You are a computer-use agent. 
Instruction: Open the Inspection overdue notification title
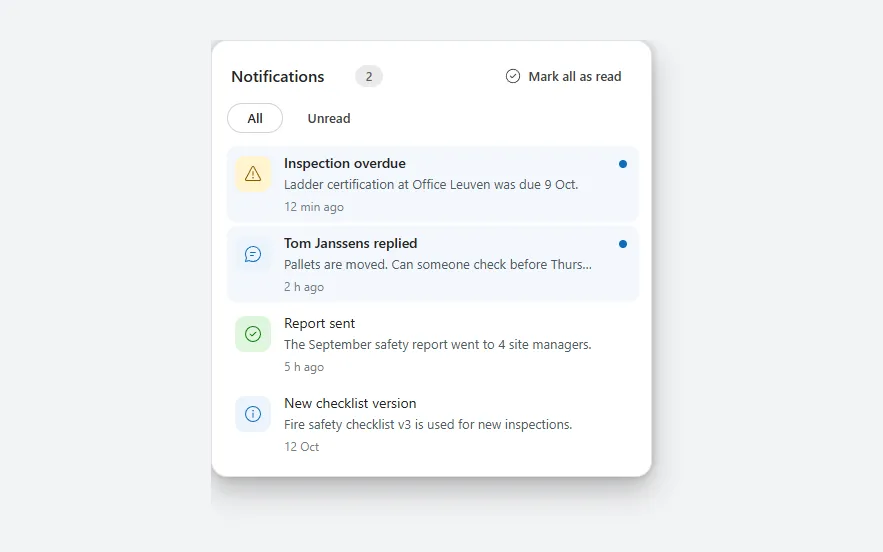(x=345, y=163)
